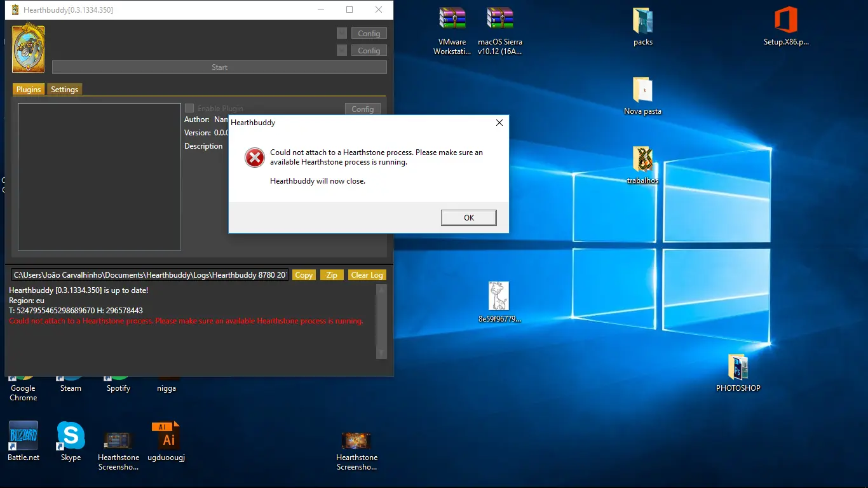Copy the log file path
The width and height of the screenshot is (868, 488).
tap(304, 275)
